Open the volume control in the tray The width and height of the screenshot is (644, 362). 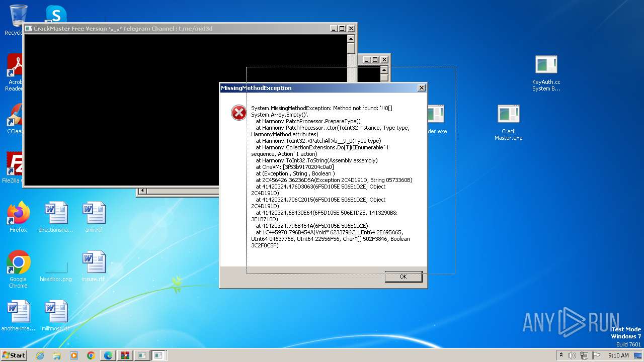tap(572, 355)
